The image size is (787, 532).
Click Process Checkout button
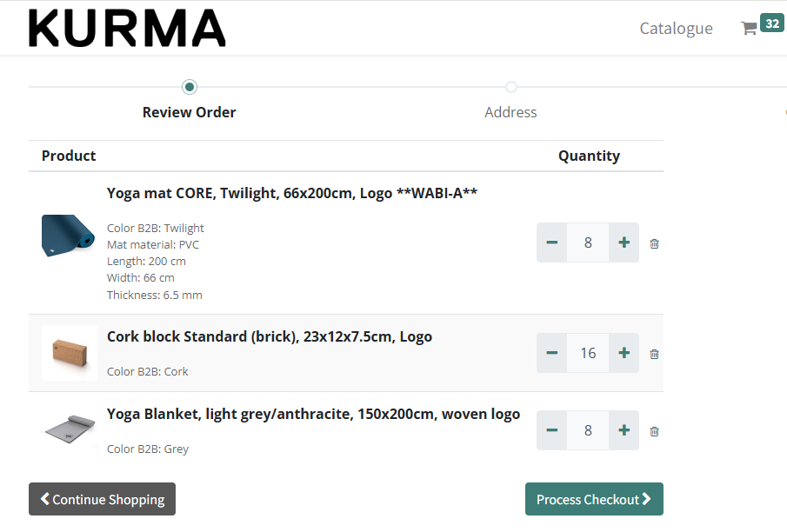click(594, 499)
